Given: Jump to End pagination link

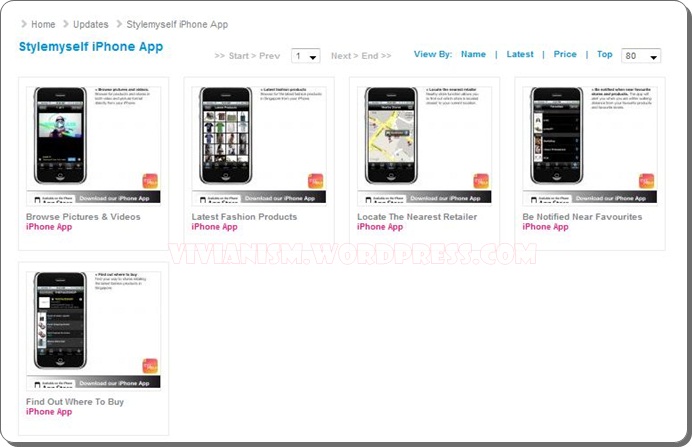Looking at the screenshot, I should 369,56.
